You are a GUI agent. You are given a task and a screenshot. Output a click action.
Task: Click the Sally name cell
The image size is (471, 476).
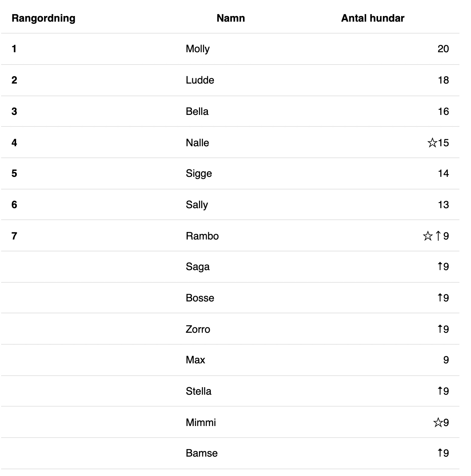pos(197,205)
